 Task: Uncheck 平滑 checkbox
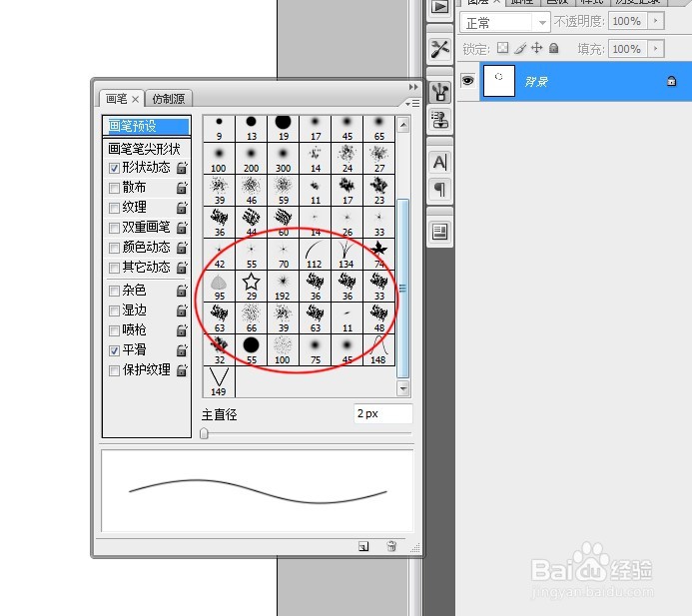[x=114, y=350]
